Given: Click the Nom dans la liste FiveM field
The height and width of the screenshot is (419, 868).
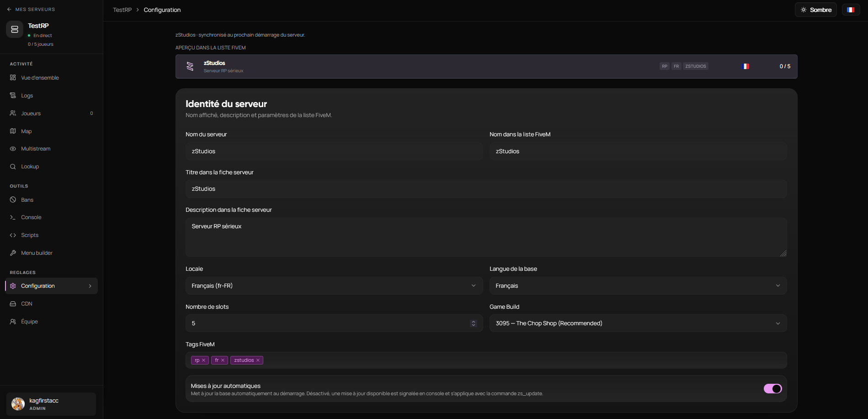Looking at the screenshot, I should [x=638, y=151].
